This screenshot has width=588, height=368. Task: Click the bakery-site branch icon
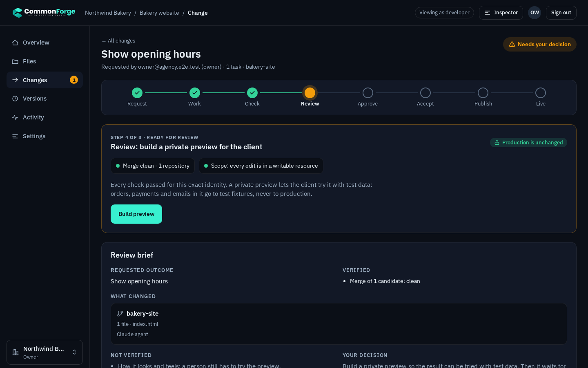[120, 314]
